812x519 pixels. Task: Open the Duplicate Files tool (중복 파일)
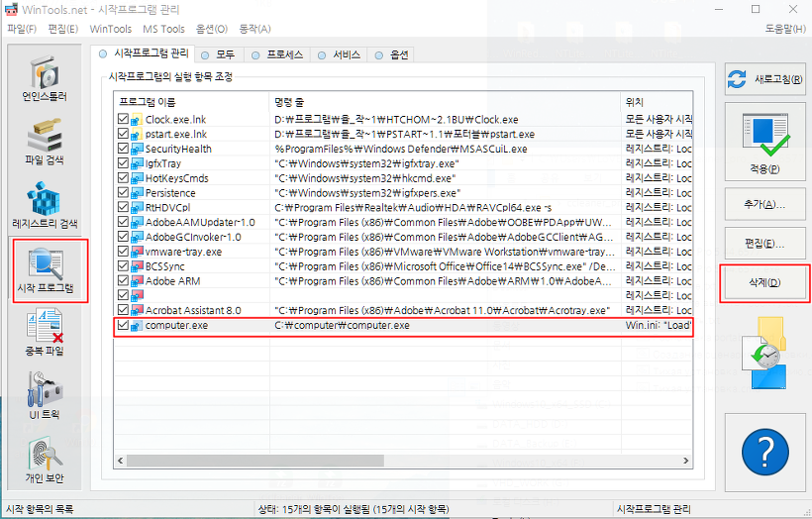45,333
